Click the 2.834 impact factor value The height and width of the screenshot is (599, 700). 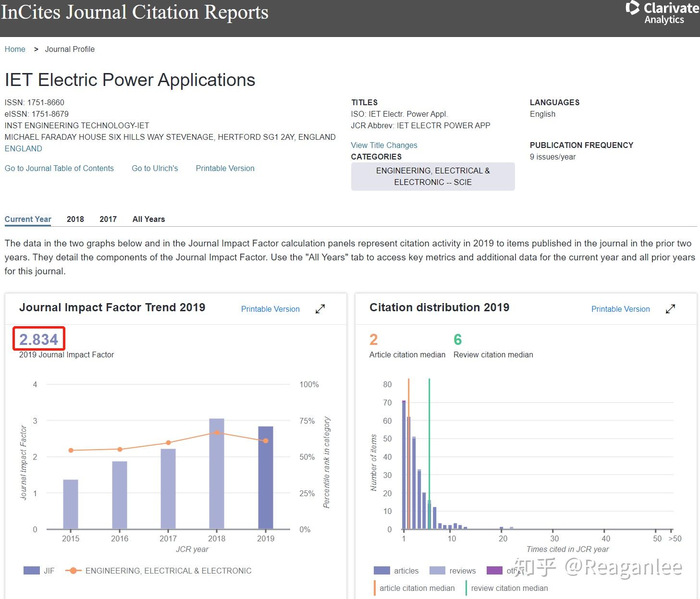[x=38, y=340]
